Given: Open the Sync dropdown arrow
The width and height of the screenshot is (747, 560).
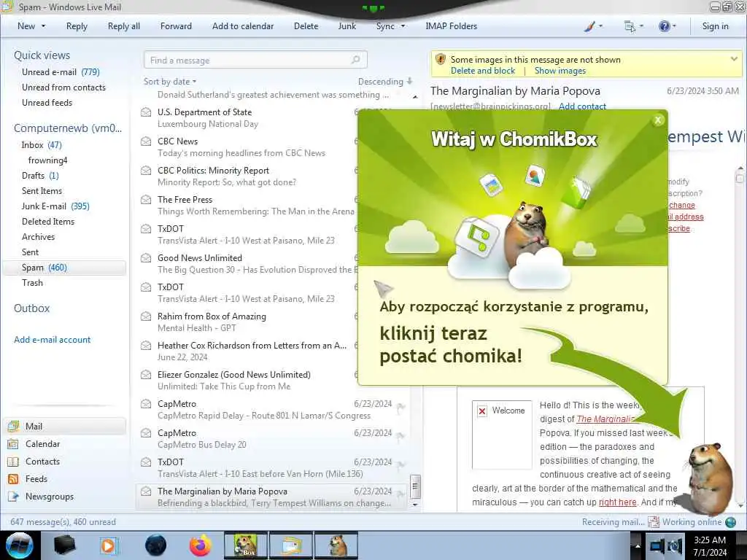Looking at the screenshot, I should tap(403, 26).
